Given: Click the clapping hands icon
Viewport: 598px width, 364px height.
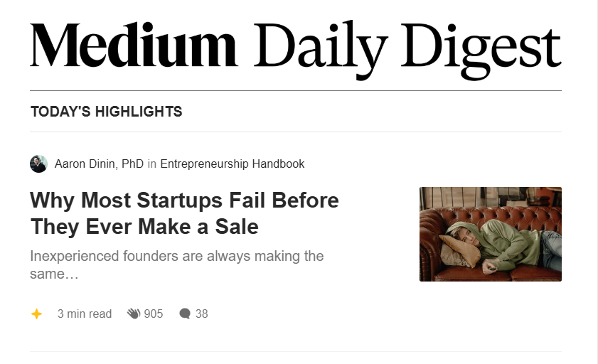Looking at the screenshot, I should coord(134,314).
